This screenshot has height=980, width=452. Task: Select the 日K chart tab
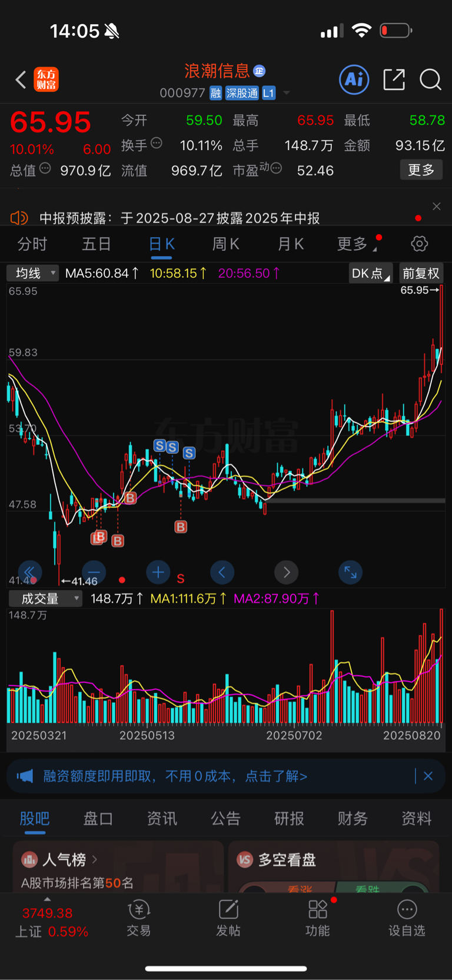161,244
